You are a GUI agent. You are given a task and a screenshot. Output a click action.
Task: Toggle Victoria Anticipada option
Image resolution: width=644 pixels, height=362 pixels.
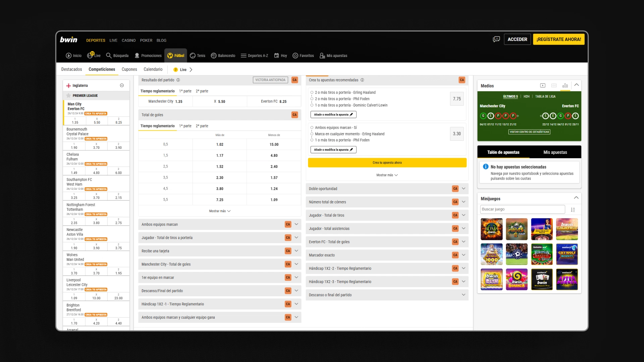[x=270, y=80]
